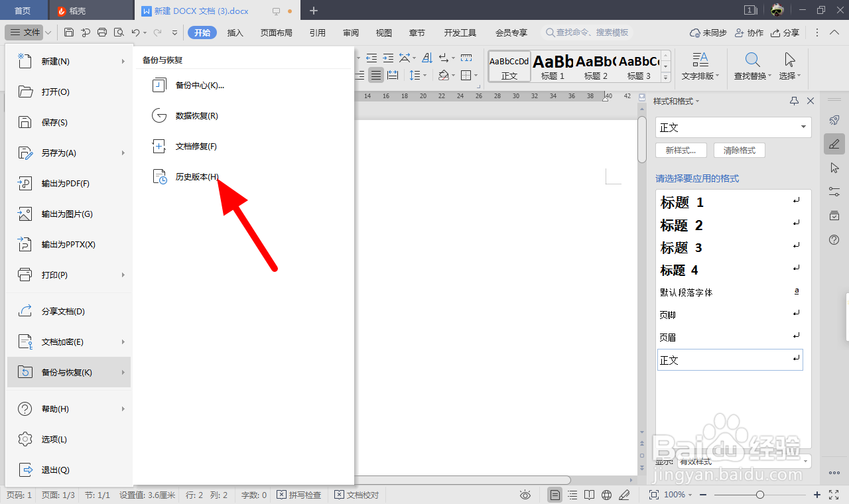Click the justify alignment icon in ribbon

tap(376, 75)
